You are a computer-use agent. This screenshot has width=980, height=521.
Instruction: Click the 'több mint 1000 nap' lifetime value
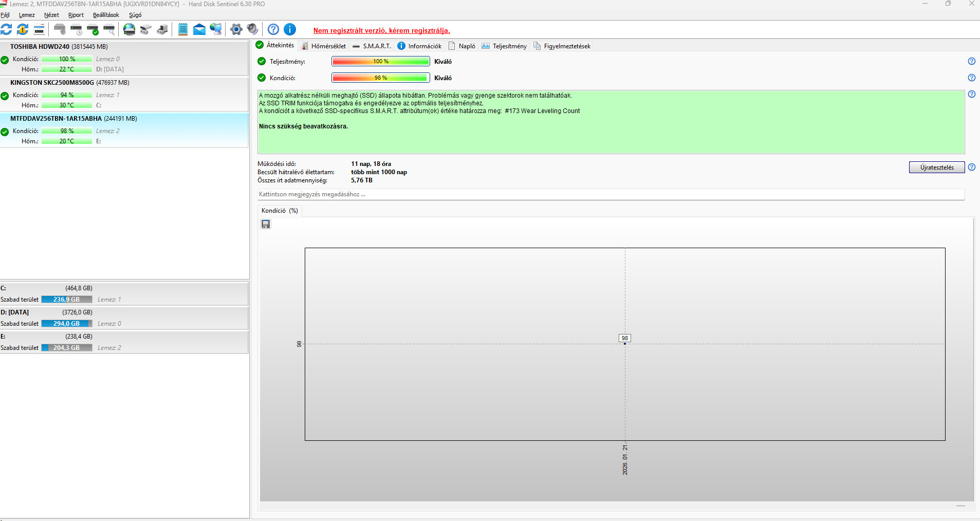pos(379,172)
